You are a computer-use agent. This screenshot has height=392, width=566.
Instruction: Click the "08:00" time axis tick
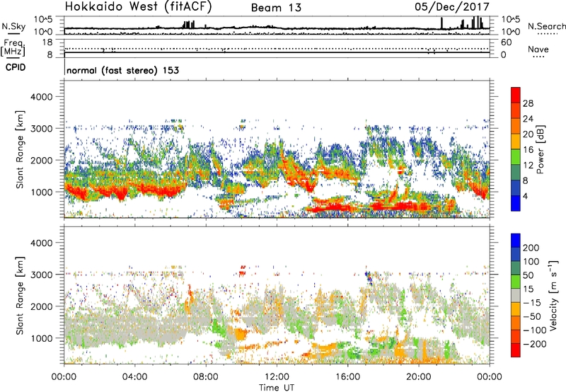[205, 377]
